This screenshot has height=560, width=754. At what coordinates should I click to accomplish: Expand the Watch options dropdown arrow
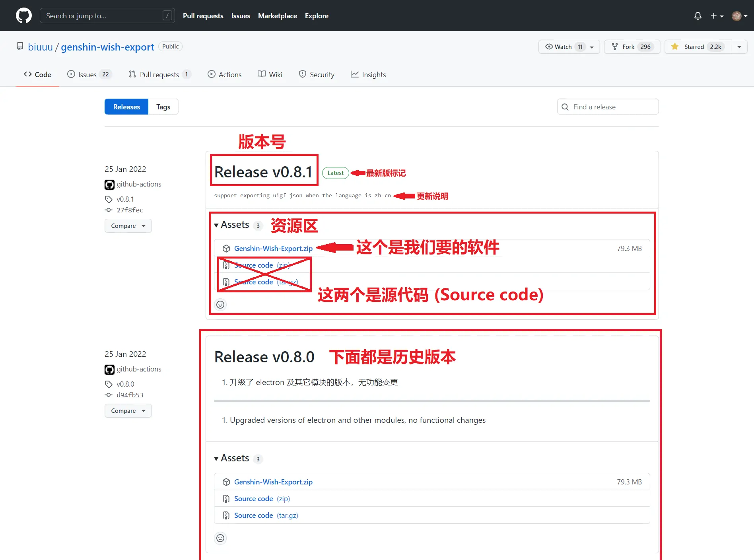click(592, 47)
